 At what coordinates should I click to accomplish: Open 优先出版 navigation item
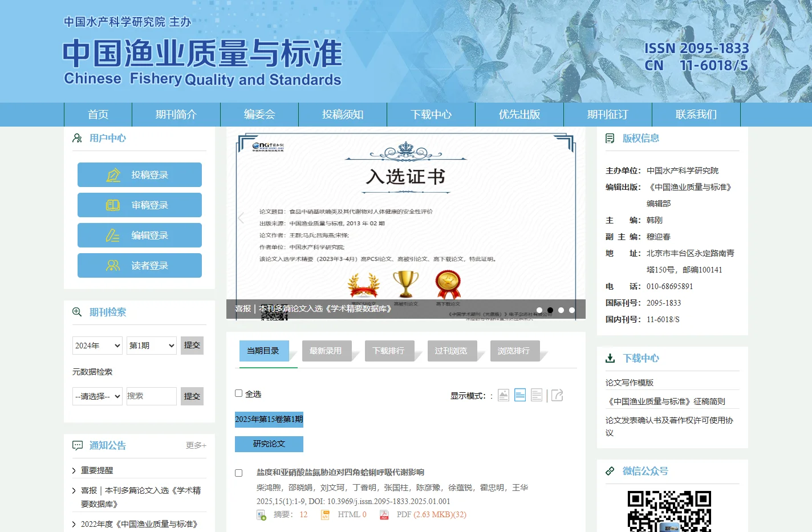[x=519, y=115]
